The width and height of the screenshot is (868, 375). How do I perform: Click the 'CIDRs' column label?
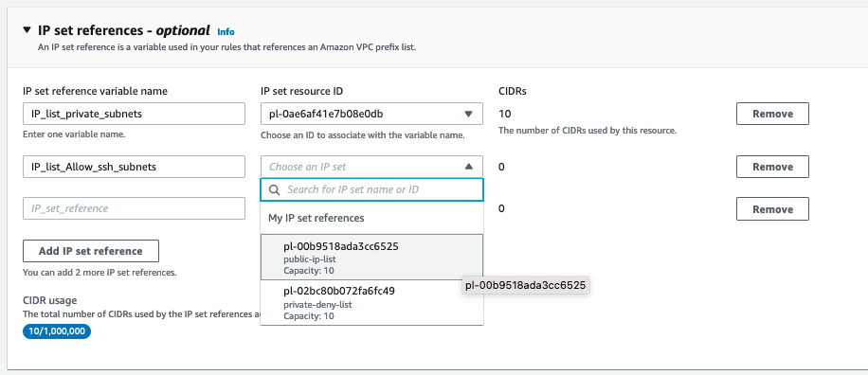(512, 91)
